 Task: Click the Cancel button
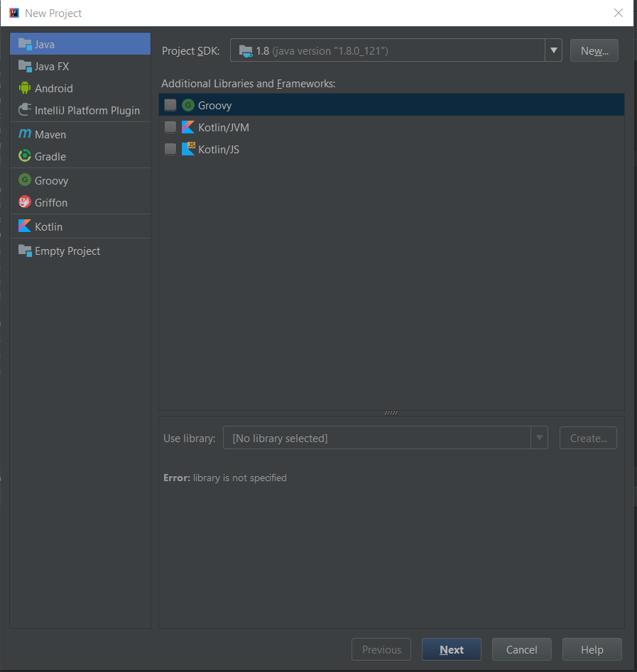[522, 649]
